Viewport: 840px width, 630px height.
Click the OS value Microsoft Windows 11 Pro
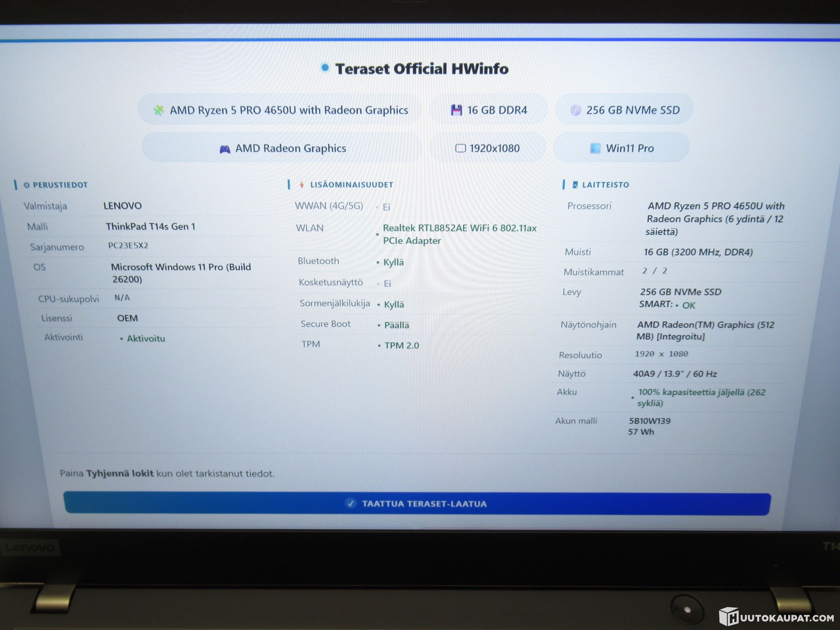[181, 273]
